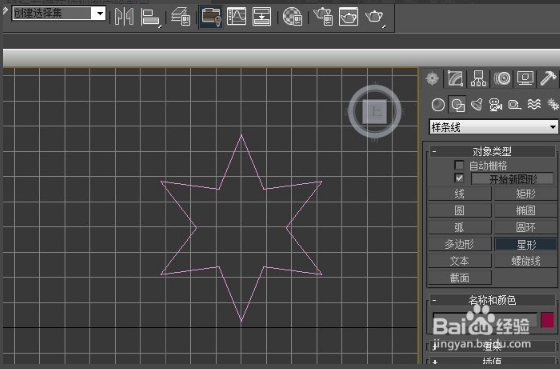Expand the 渲染 rollout

[492, 346]
